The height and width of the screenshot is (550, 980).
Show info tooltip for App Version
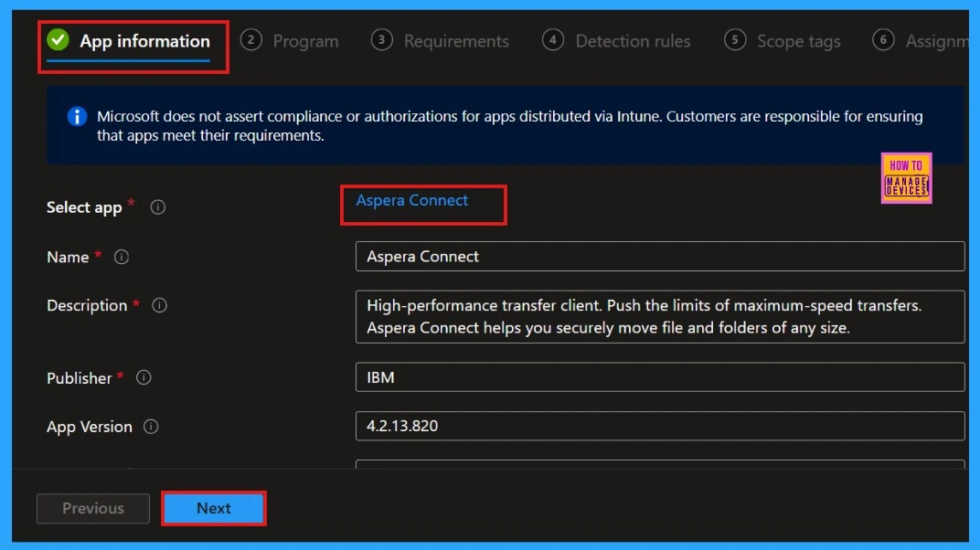151,427
